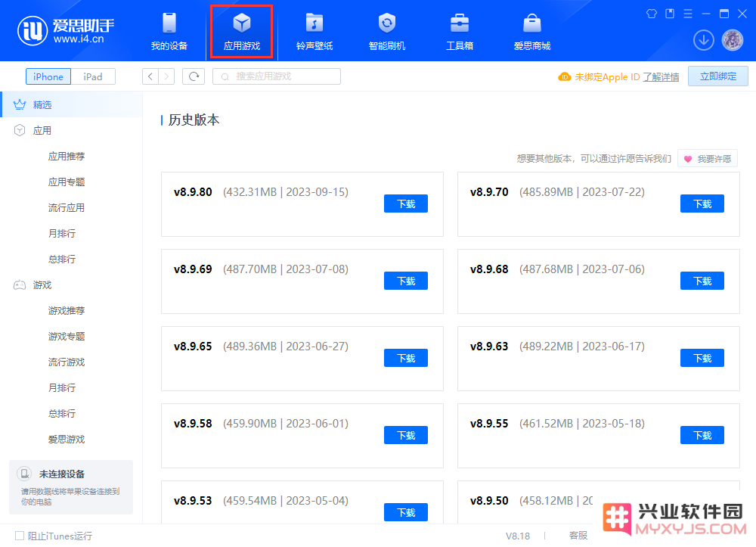Download version v8.9.70
The height and width of the screenshot is (547, 756).
coord(702,204)
